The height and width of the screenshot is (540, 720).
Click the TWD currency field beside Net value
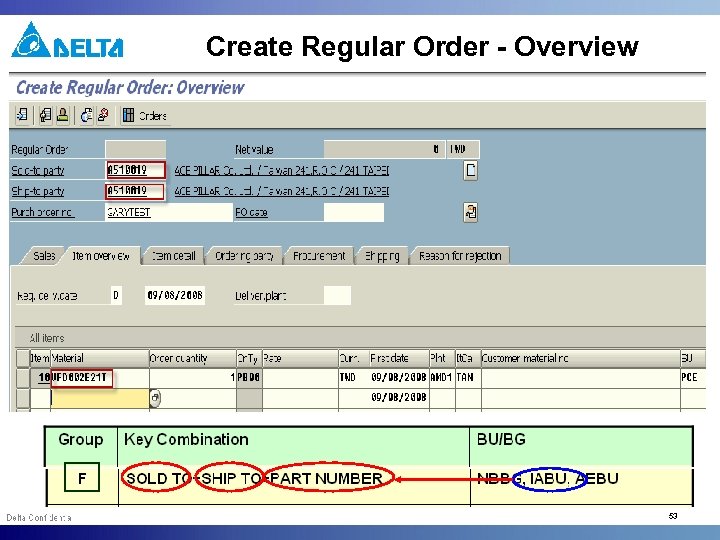(x=463, y=150)
